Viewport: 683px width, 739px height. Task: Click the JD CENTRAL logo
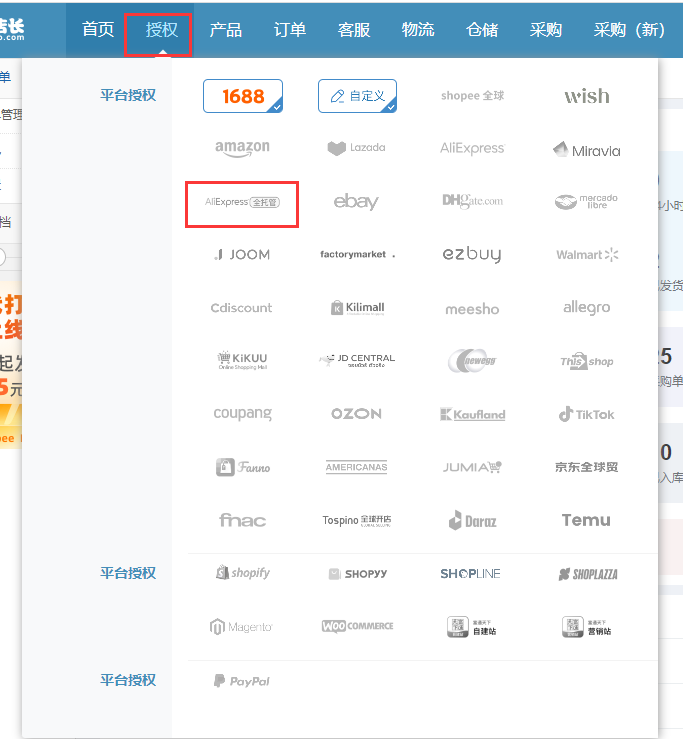(x=357, y=361)
